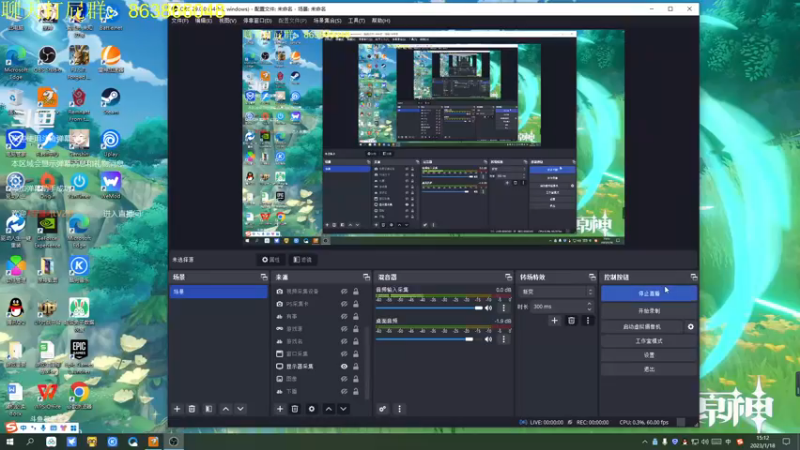The image size is (800, 450).
Task: Select the highlighted scene in Scenes list
Action: pyautogui.click(x=218, y=292)
